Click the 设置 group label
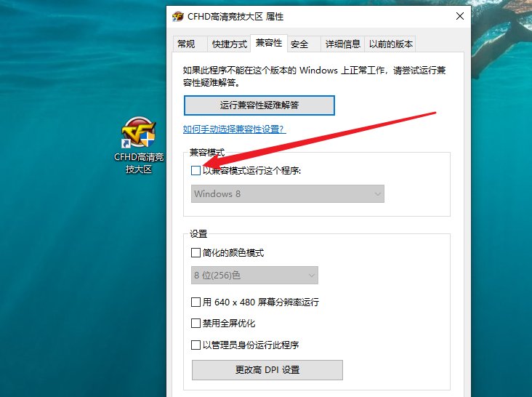 [x=198, y=234]
